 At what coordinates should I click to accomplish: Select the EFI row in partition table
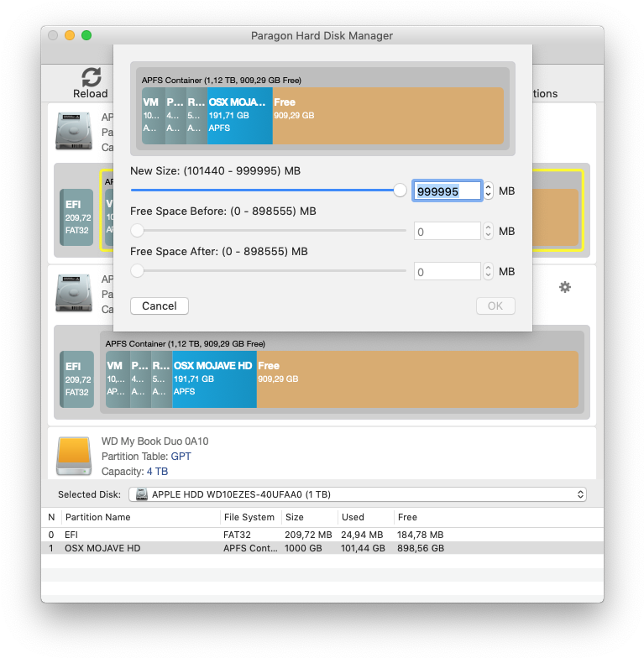click(322, 535)
